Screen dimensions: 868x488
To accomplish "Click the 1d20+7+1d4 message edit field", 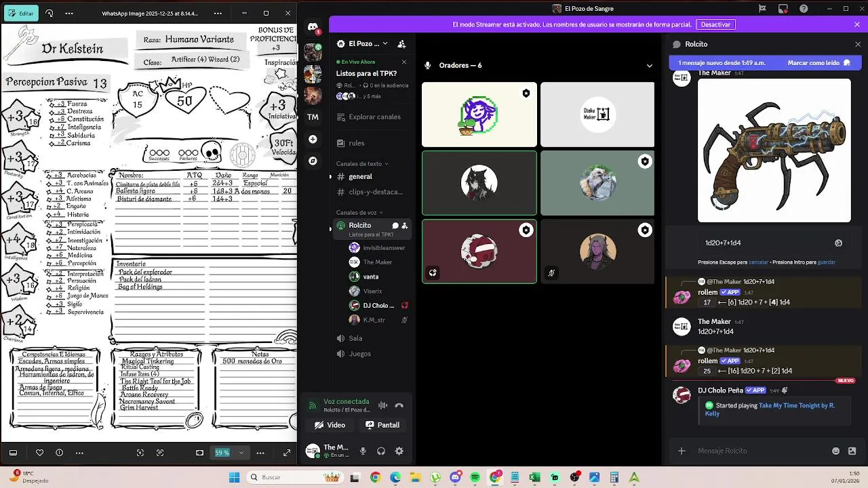I will (765, 243).
